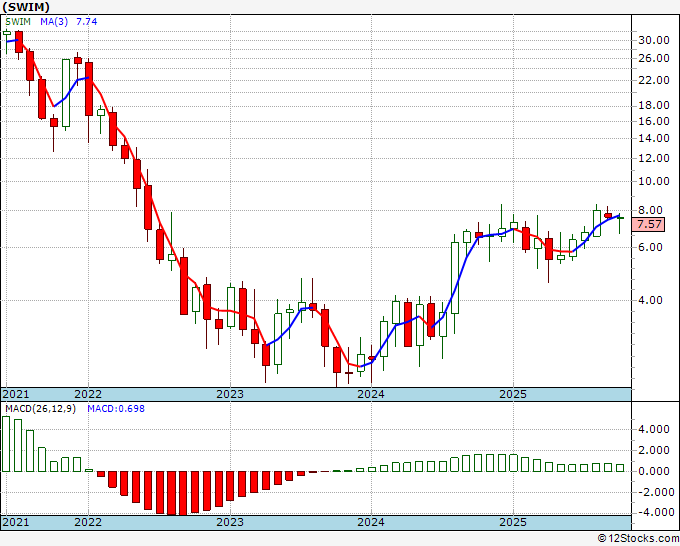Click the (SWIM) chart title

coord(26,7)
